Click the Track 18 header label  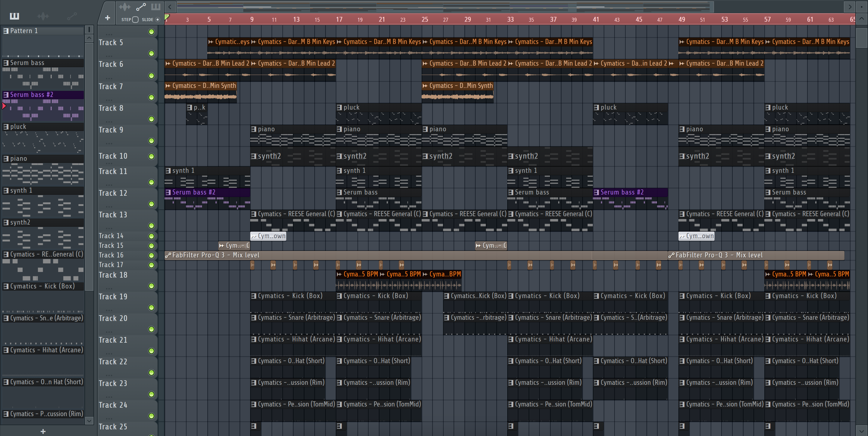click(113, 275)
